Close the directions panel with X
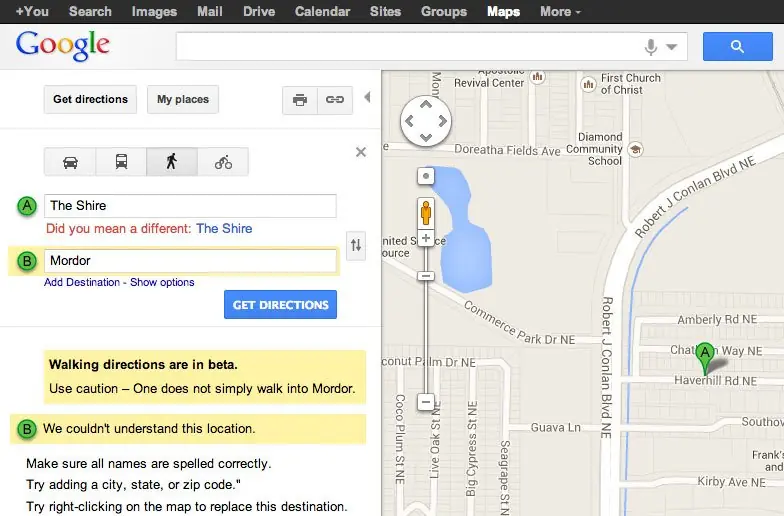Image resolution: width=784 pixels, height=516 pixels. pyautogui.click(x=360, y=152)
